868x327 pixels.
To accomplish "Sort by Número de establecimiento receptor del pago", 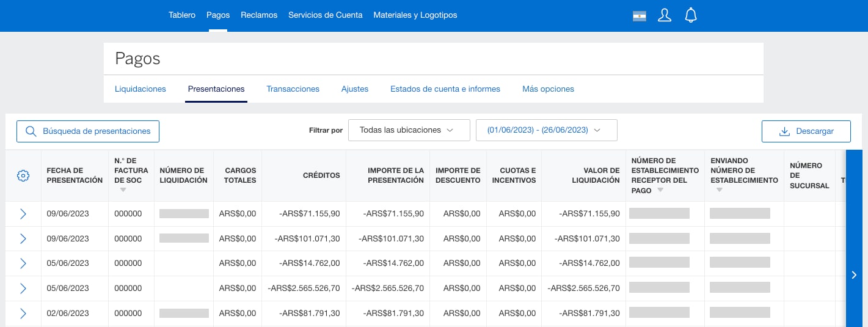I will pyautogui.click(x=660, y=191).
